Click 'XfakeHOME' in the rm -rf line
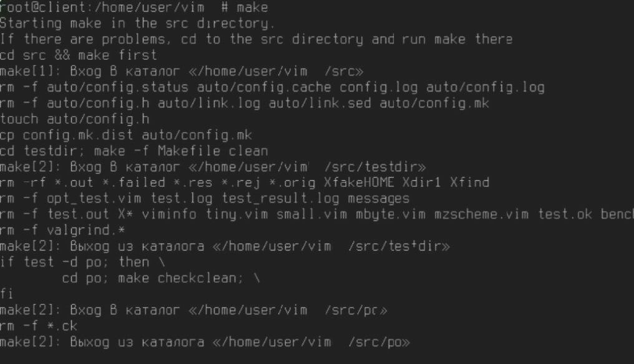 (x=359, y=183)
